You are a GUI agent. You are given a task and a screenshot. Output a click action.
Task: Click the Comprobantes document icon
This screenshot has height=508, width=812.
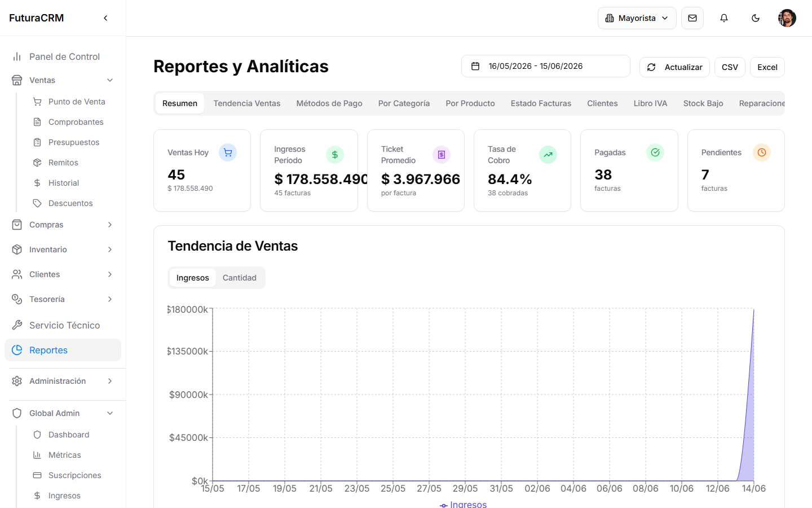pyautogui.click(x=37, y=122)
